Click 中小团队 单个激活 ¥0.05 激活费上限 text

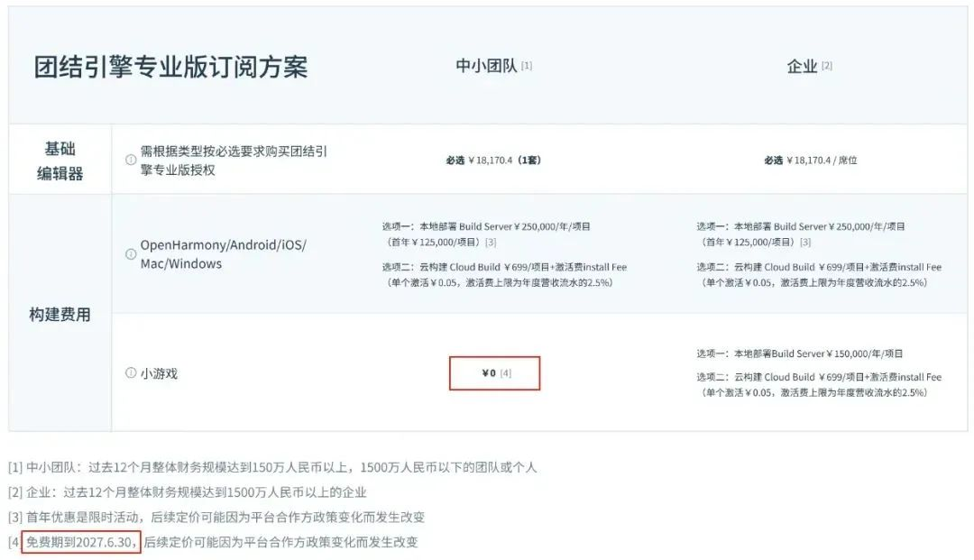499,282
